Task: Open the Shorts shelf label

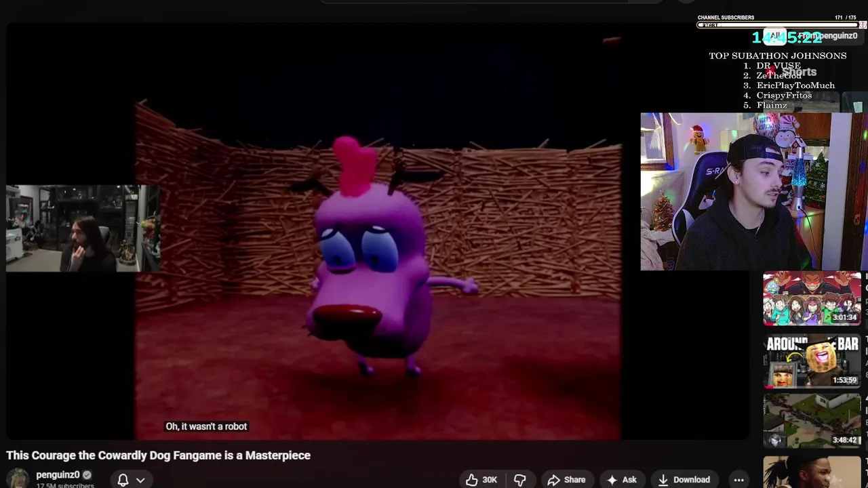Action: (x=799, y=72)
